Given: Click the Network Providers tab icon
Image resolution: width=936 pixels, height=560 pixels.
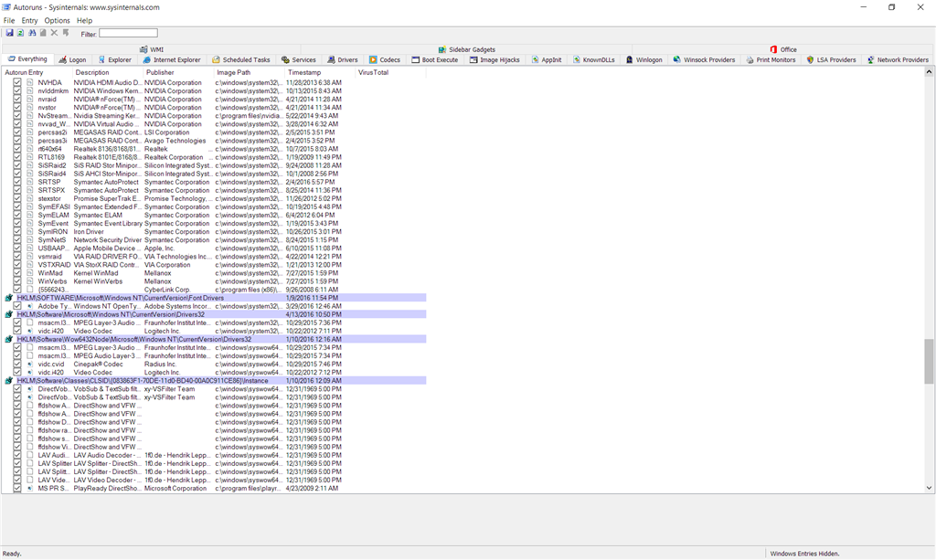Looking at the screenshot, I should [871, 59].
